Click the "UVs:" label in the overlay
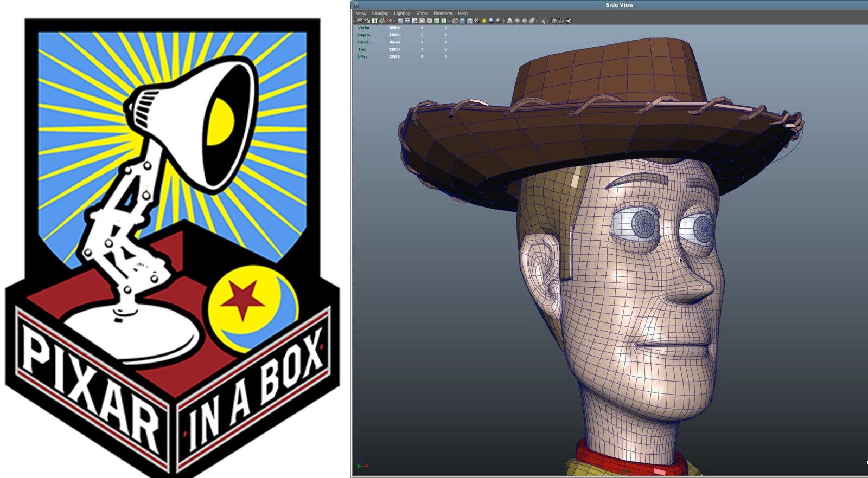This screenshot has width=868, height=478. 362,56
